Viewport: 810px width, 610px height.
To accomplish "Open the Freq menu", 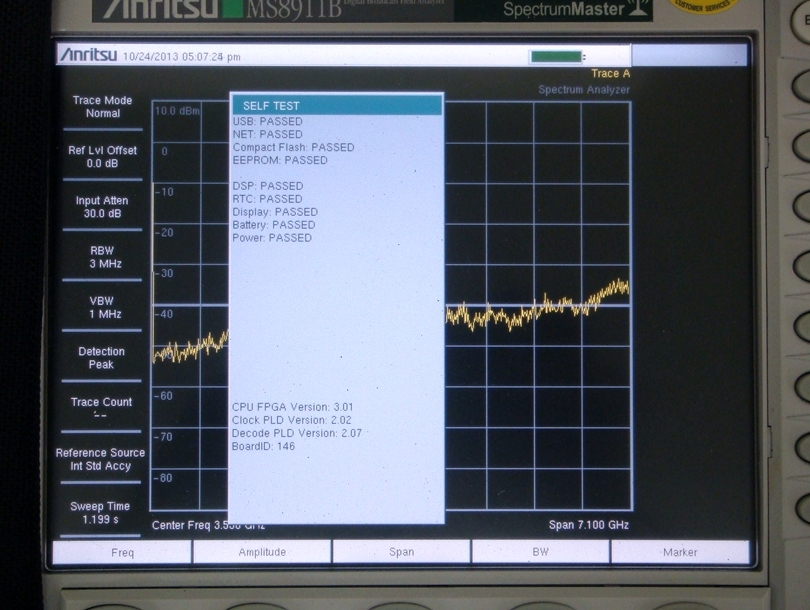I will (x=122, y=552).
